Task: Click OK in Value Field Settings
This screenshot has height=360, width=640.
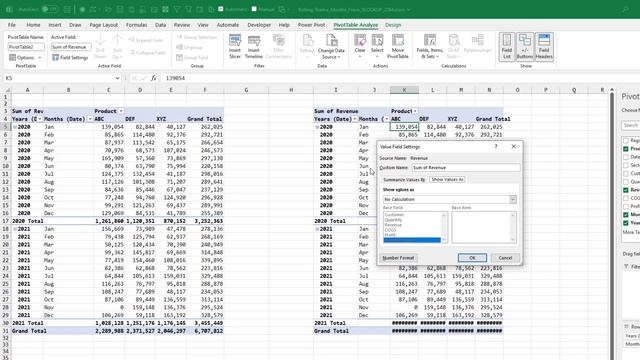Action: (x=472, y=258)
